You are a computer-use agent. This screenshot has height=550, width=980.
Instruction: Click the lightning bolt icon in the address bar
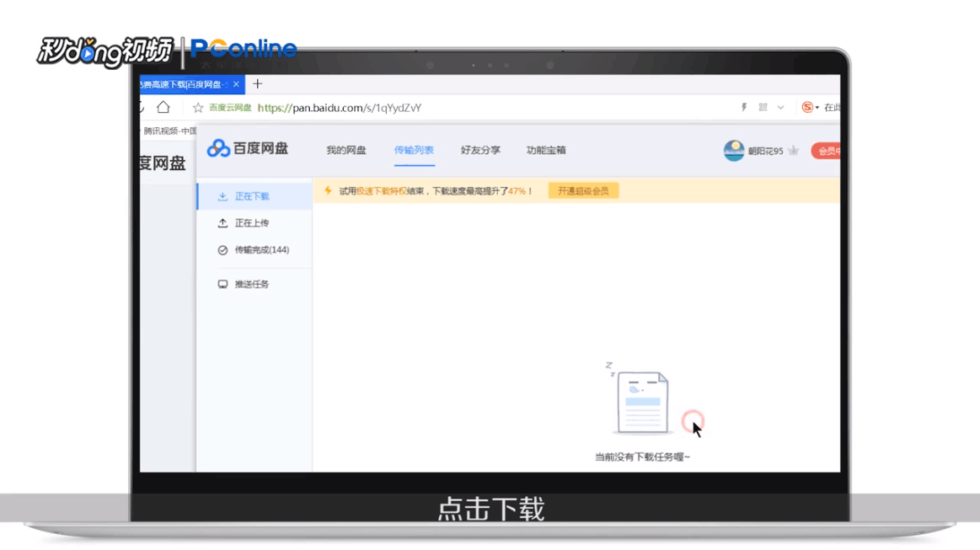point(744,107)
